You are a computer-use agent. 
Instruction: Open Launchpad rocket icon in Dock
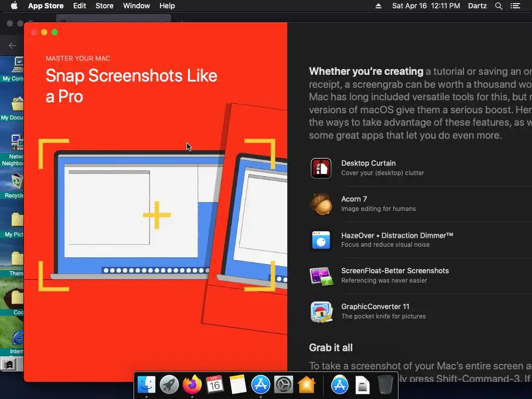pyautogui.click(x=169, y=384)
